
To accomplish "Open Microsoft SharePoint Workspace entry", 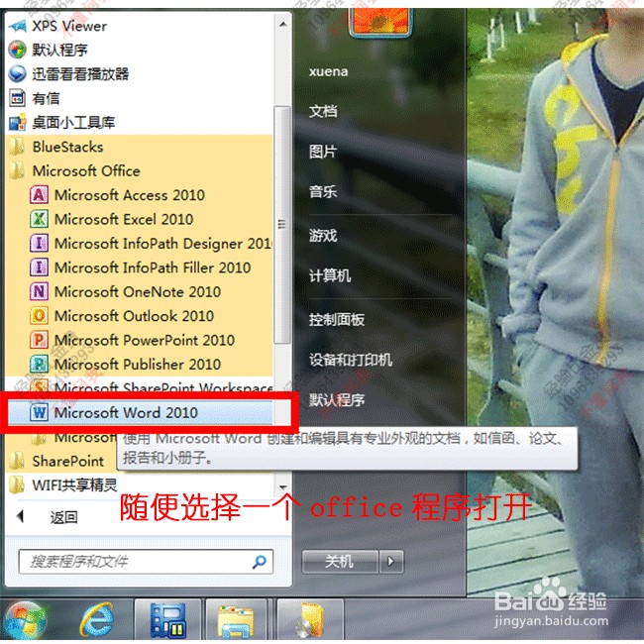I will click(140, 385).
